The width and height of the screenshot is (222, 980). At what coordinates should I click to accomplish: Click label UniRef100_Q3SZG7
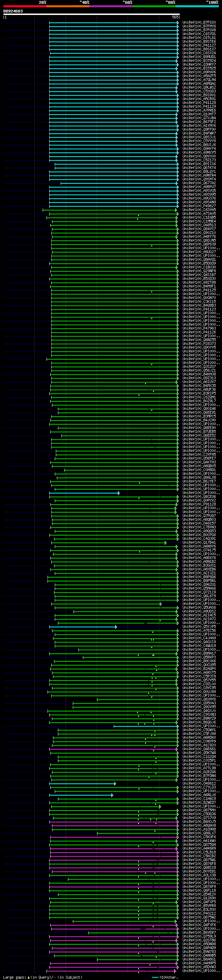point(199,366)
